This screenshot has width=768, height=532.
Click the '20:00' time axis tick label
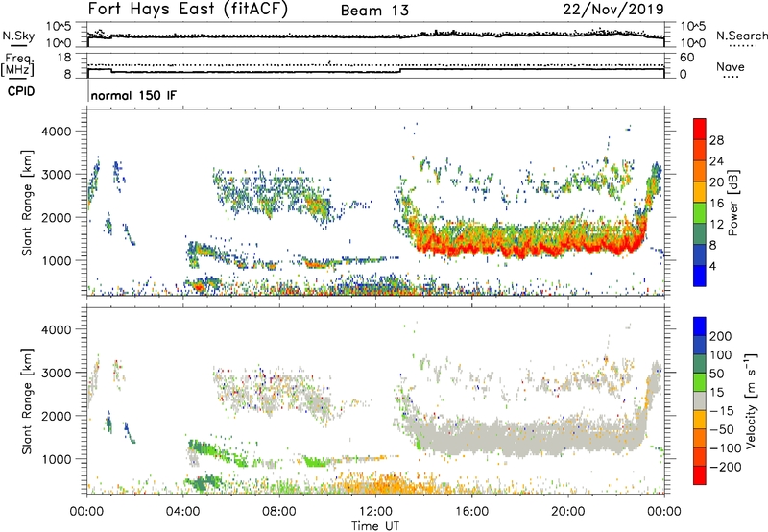[568, 512]
